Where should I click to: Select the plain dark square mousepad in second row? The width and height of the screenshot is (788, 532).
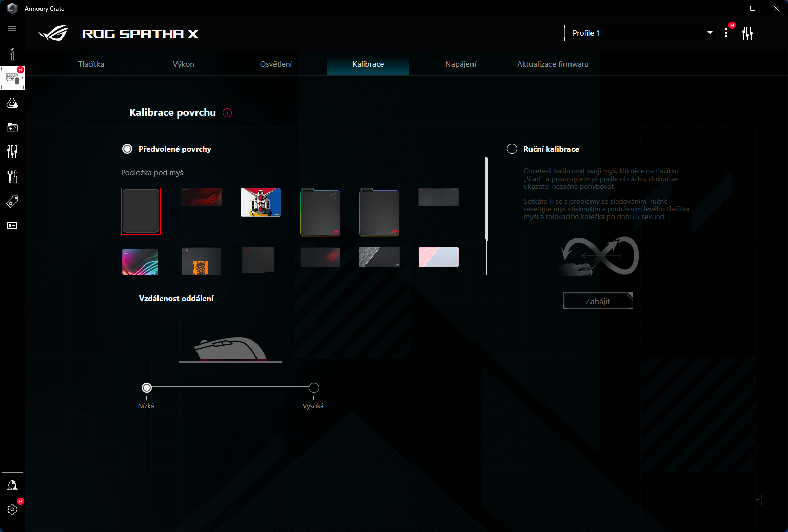click(258, 260)
